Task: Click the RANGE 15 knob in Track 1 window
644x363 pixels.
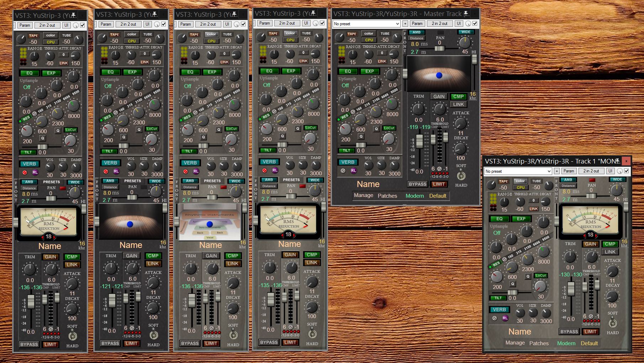Action: pos(504,202)
